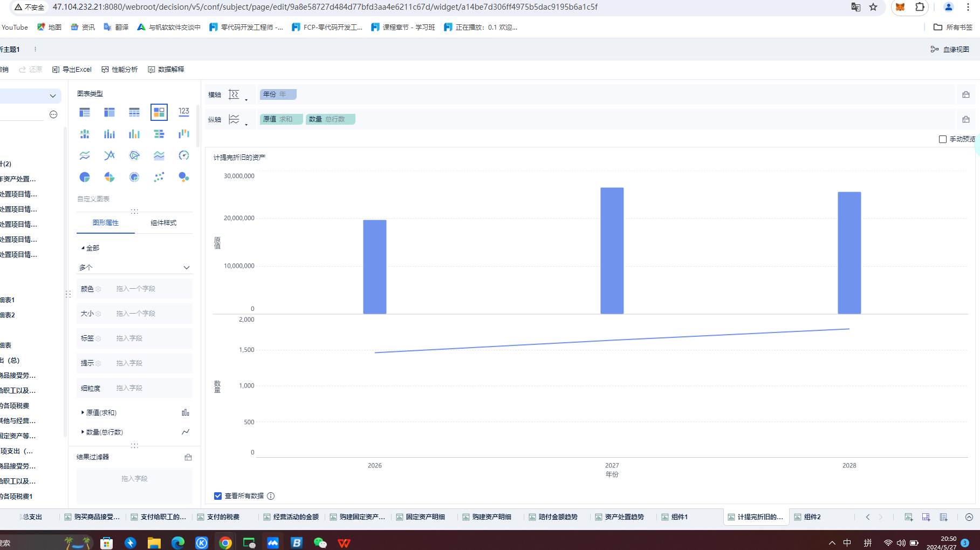Screen dimensions: 980x550
Task: Bookmark this page with the star icon
Action: coord(873,7)
